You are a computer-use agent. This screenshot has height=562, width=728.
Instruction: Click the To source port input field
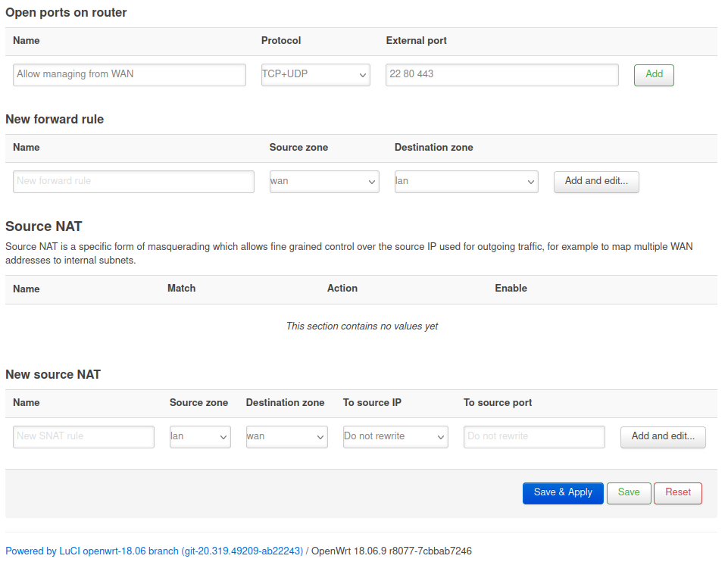pyautogui.click(x=534, y=437)
